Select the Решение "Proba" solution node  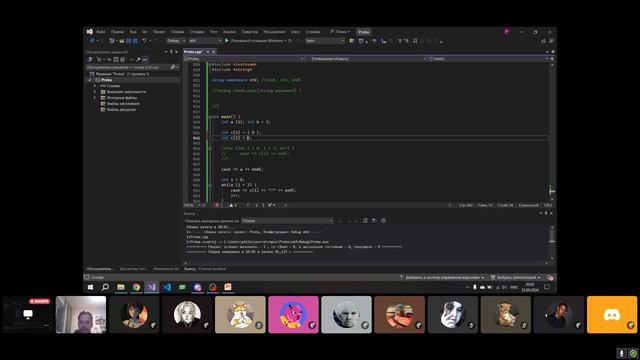click(122, 74)
